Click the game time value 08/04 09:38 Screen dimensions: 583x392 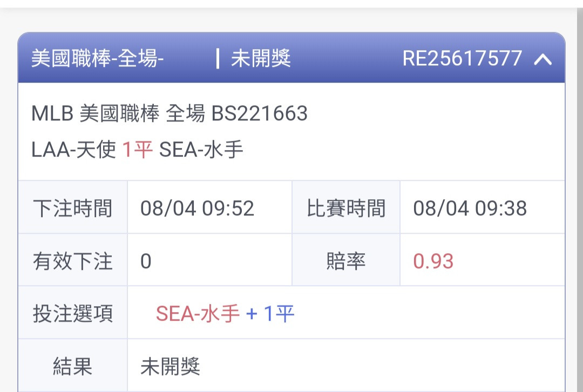pos(470,208)
